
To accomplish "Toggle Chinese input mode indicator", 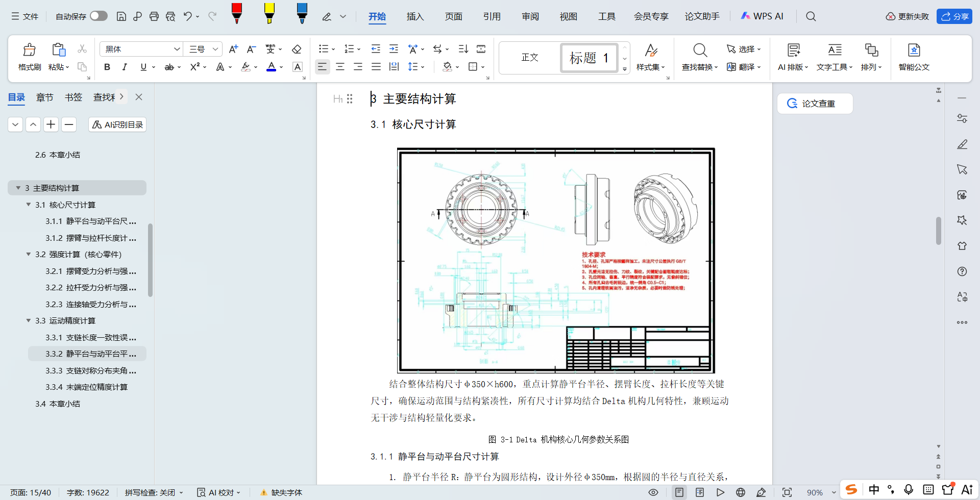I will [x=874, y=490].
